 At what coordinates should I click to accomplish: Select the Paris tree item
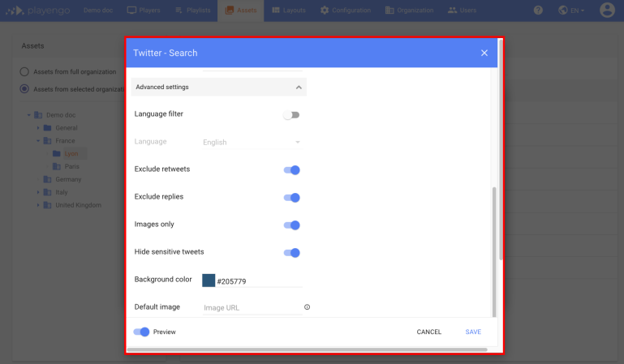tap(71, 166)
